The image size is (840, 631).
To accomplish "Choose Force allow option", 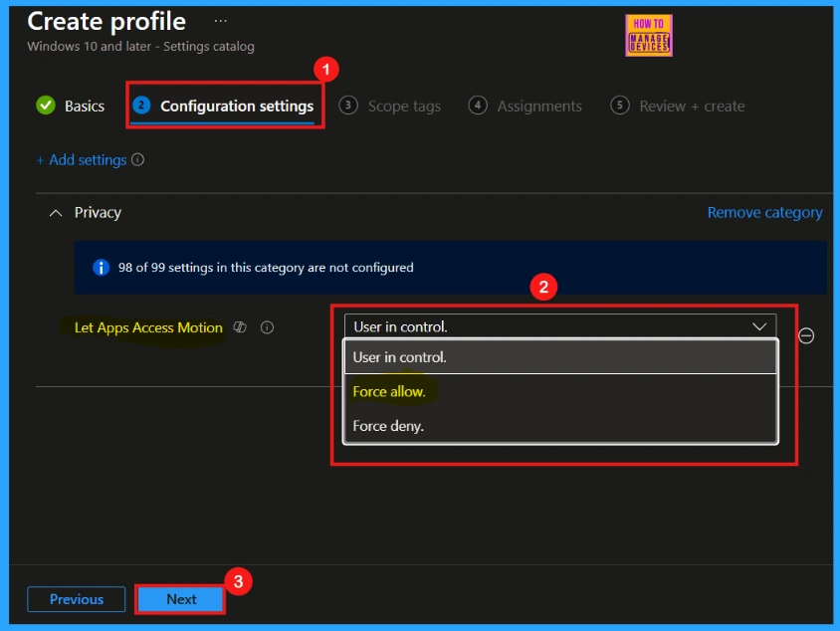I will [x=560, y=391].
